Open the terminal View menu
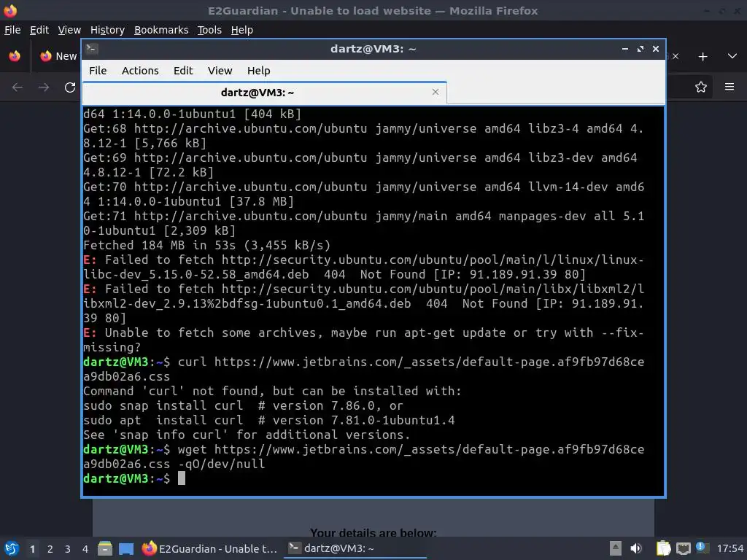Screen dimensions: 747x560 point(220,71)
